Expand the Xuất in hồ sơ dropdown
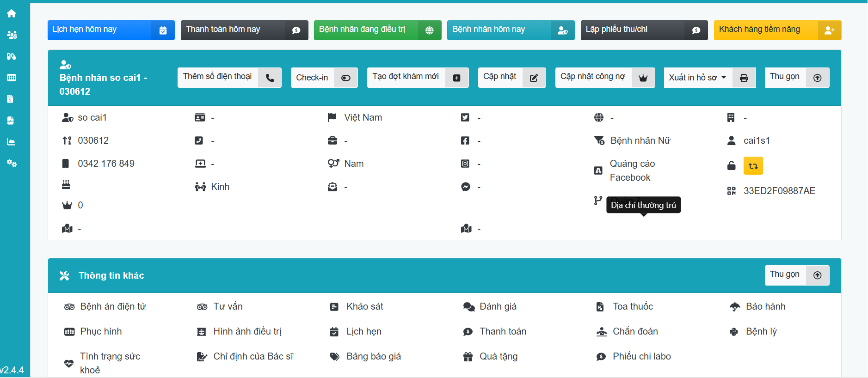 (697, 78)
